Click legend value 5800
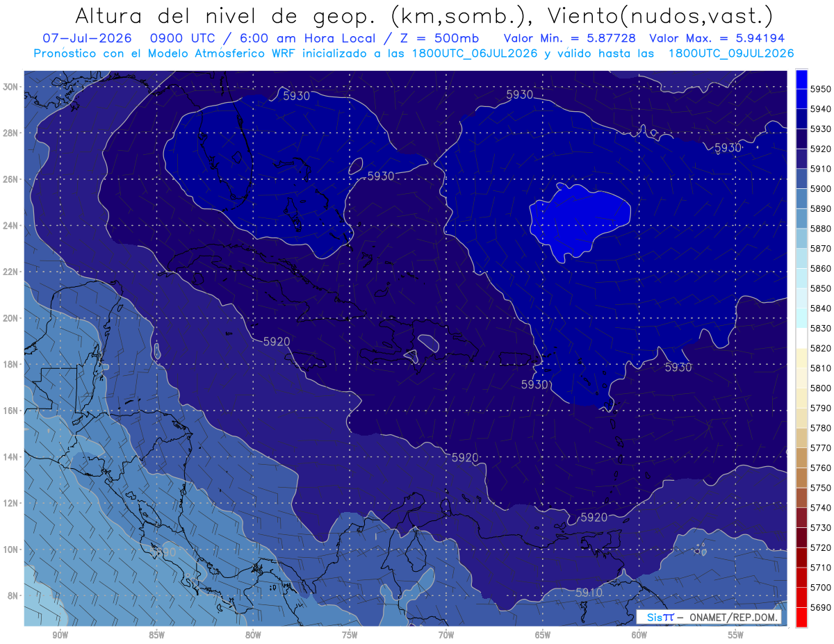Viewport: 834px width, 644px height. (x=821, y=388)
